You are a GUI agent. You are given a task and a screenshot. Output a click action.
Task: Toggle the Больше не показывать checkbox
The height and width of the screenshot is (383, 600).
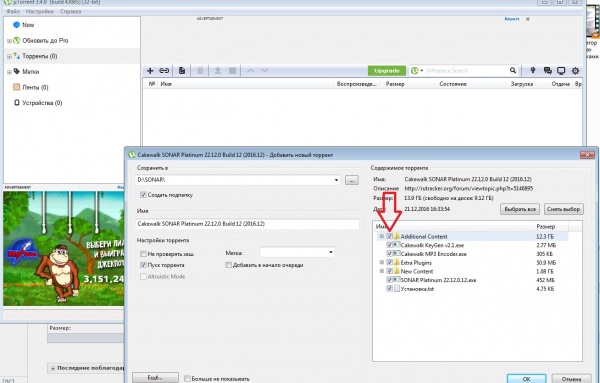(x=187, y=379)
